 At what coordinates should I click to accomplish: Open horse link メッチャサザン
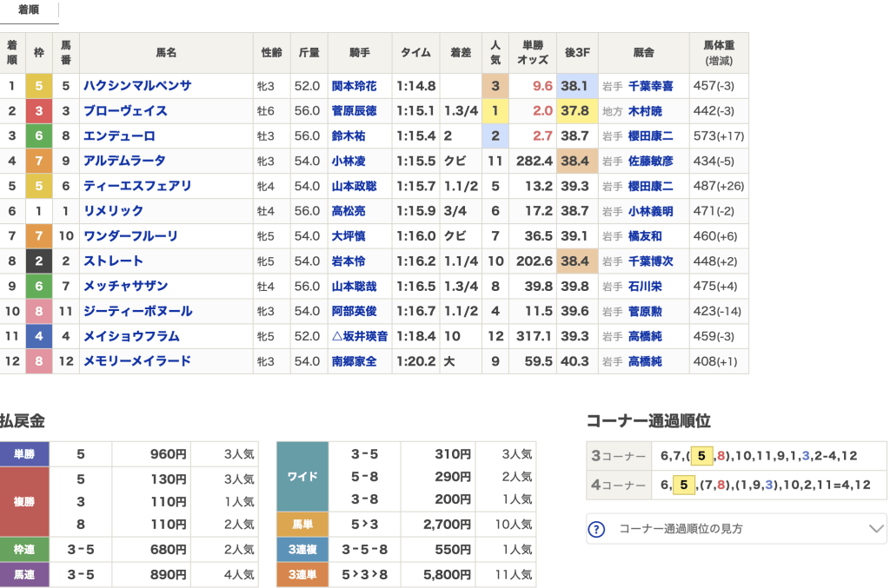(125, 286)
